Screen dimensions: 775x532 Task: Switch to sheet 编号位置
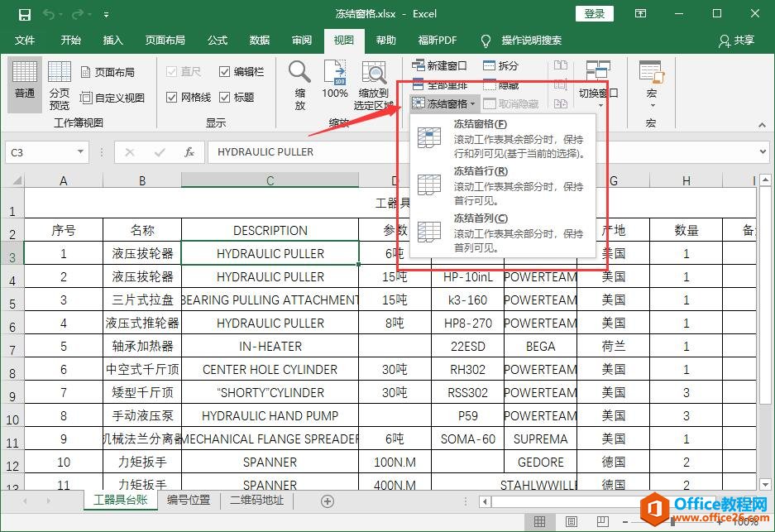tap(189, 500)
